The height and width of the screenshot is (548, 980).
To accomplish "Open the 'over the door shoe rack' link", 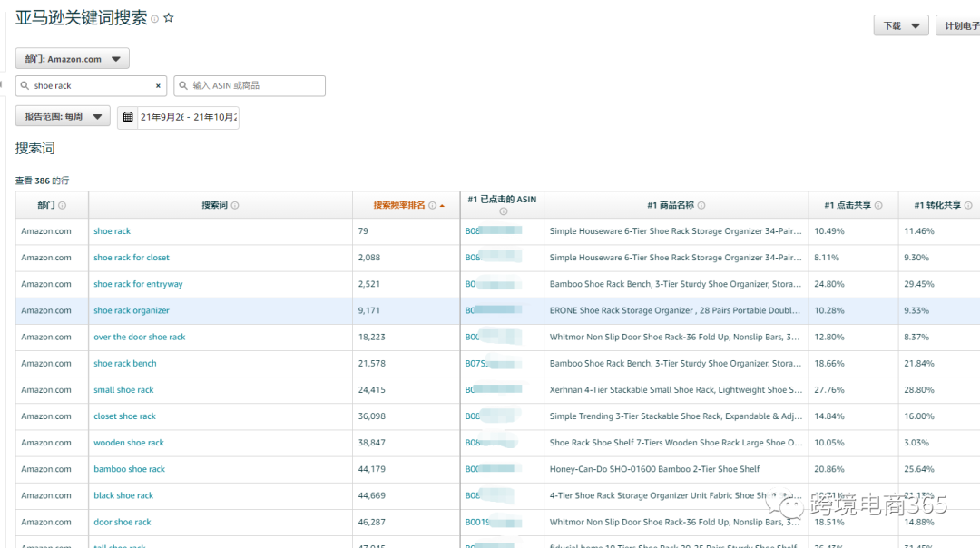I will point(139,337).
